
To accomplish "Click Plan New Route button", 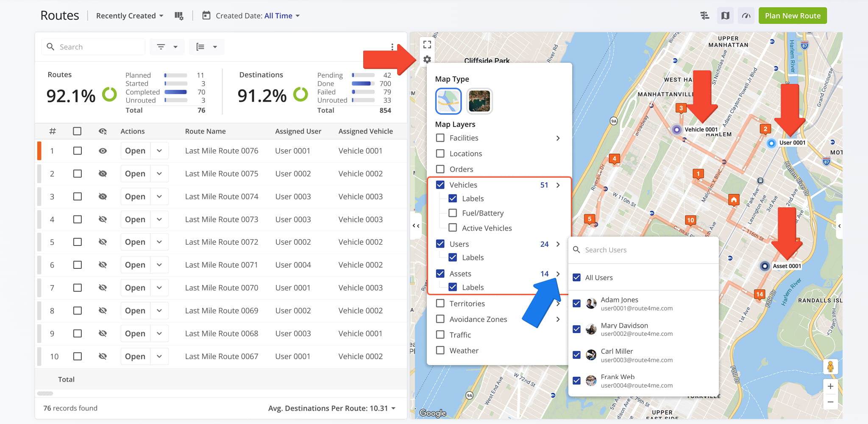I will (793, 16).
